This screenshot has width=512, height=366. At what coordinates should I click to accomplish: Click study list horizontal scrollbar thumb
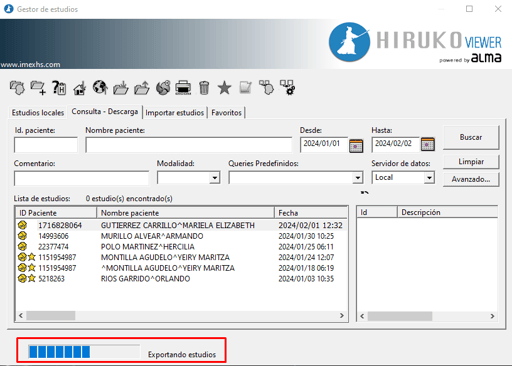click(x=51, y=315)
